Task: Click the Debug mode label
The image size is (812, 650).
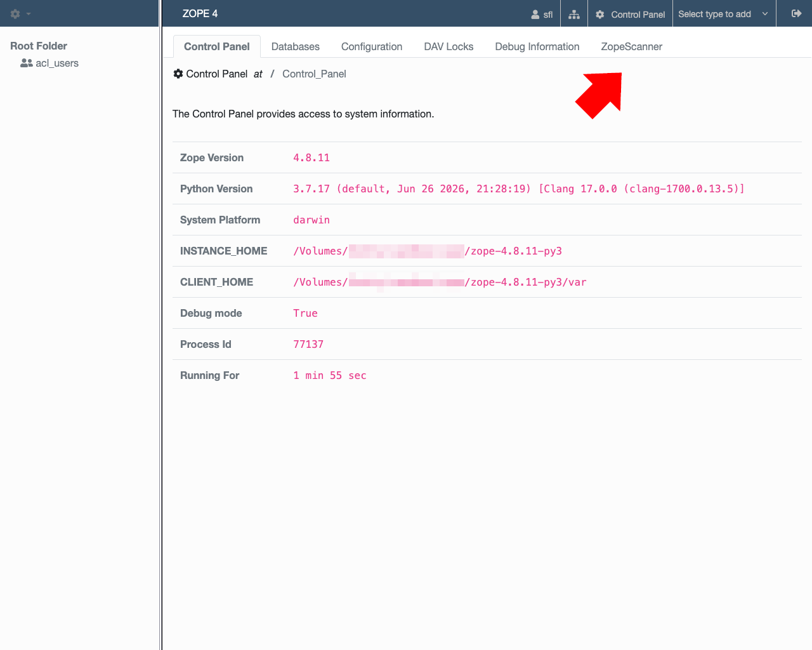Action: click(211, 313)
